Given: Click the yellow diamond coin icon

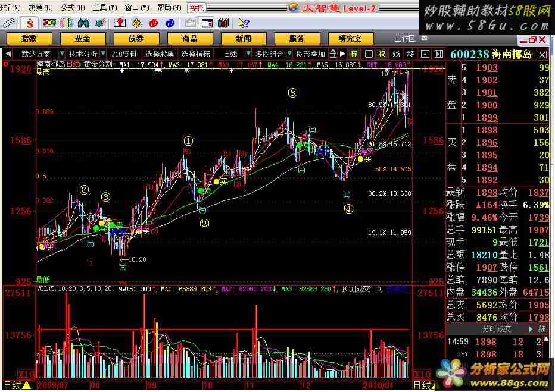Looking at the screenshot, I should click(136, 23).
